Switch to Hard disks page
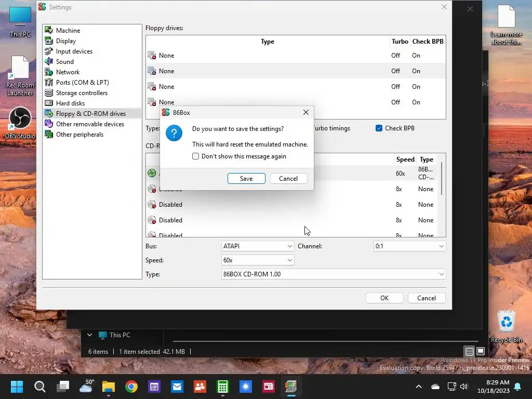 tap(70, 103)
